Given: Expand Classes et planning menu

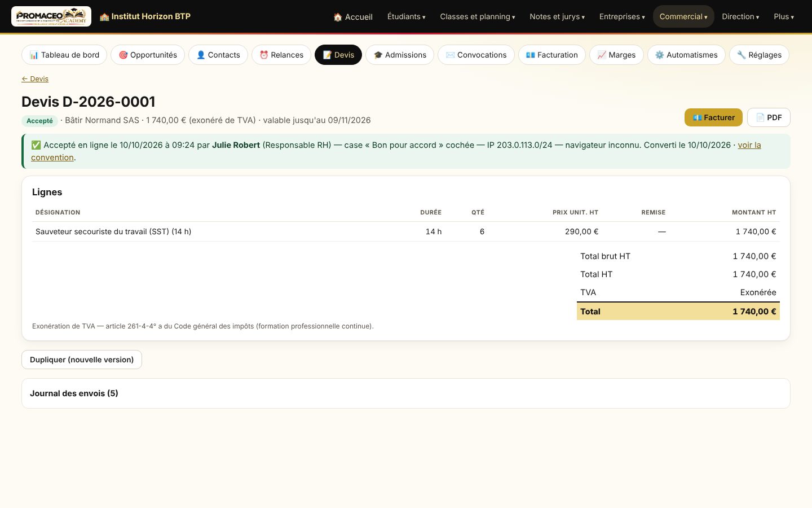Looking at the screenshot, I should tap(478, 17).
